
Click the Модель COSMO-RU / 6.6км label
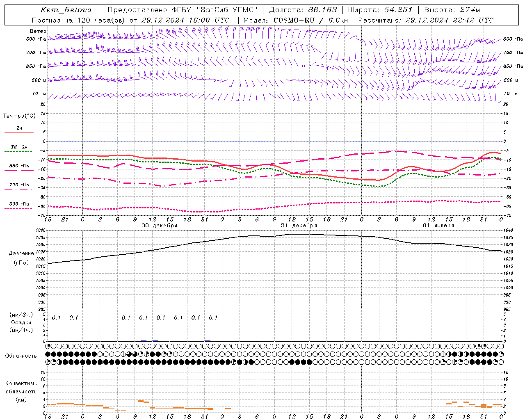coord(296,20)
